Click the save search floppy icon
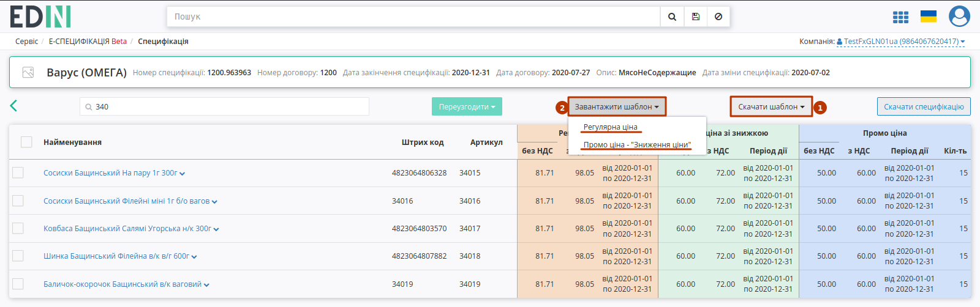980x307 pixels. 696,17
